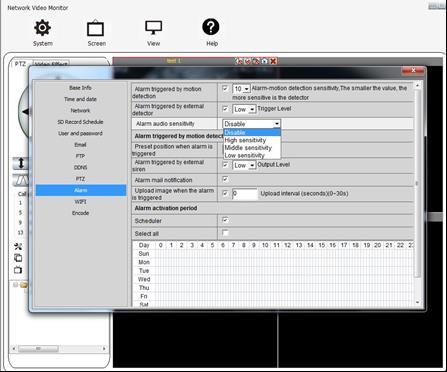The image size is (447, 372).
Task: Click the settings dialog vertical scrollbar
Action: click(x=417, y=183)
